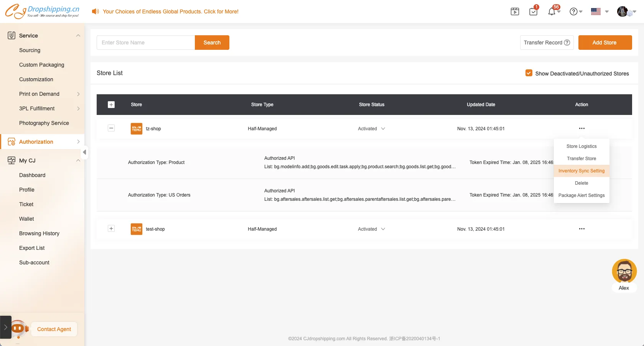This screenshot has height=346, width=644.
Task: Open the Alex assistant avatar
Action: point(624,271)
